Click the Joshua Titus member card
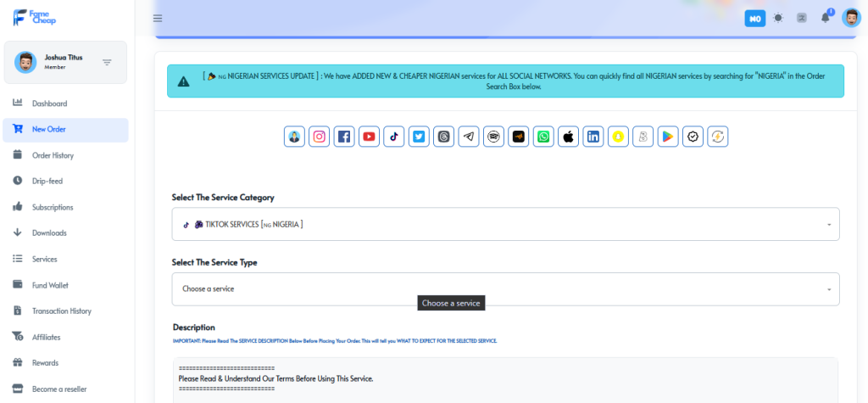Screen dimensions: 868x403 point(65,62)
